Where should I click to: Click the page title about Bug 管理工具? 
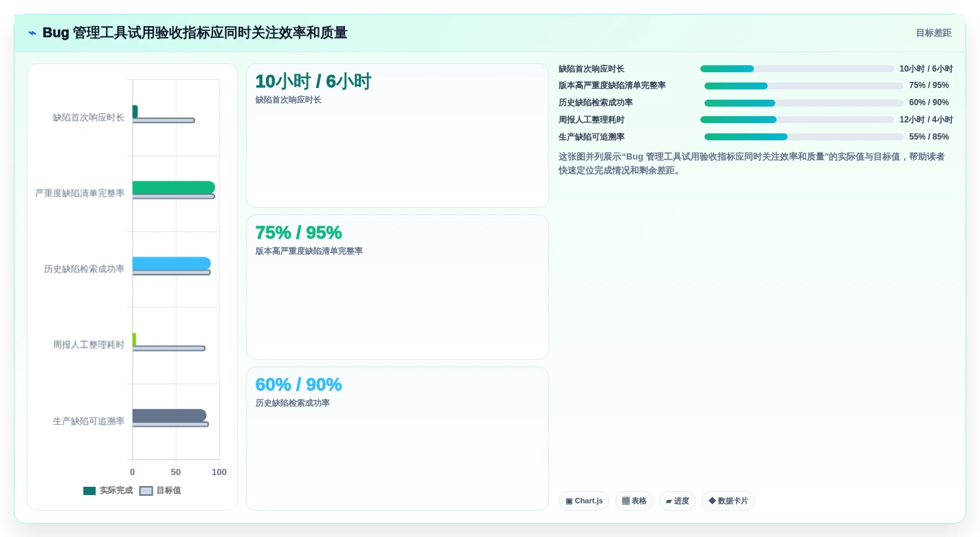194,33
